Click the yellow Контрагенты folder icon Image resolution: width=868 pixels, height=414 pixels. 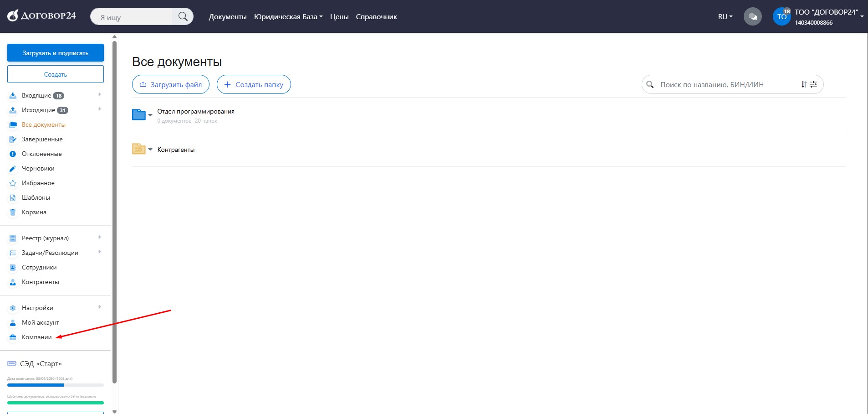click(x=138, y=149)
